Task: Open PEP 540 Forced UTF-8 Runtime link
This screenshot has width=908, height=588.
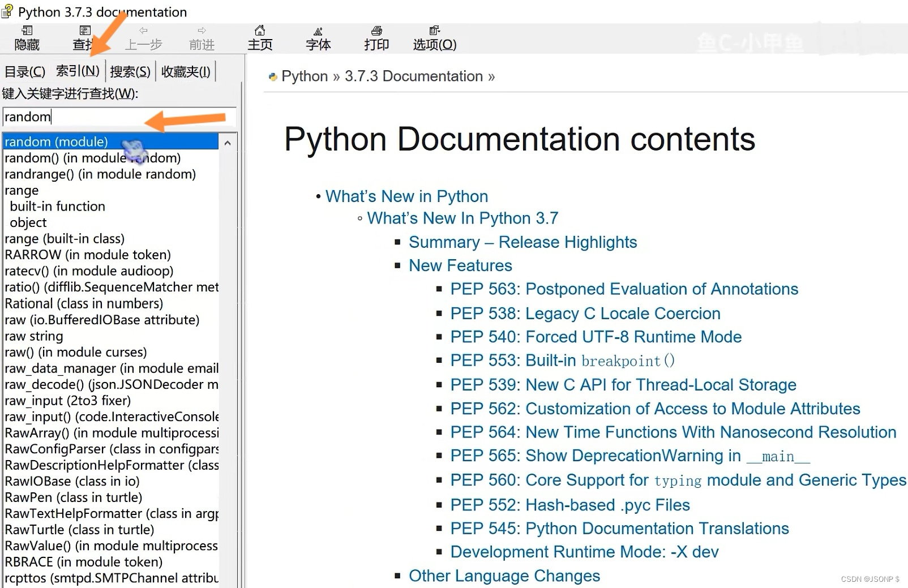Action: (596, 337)
